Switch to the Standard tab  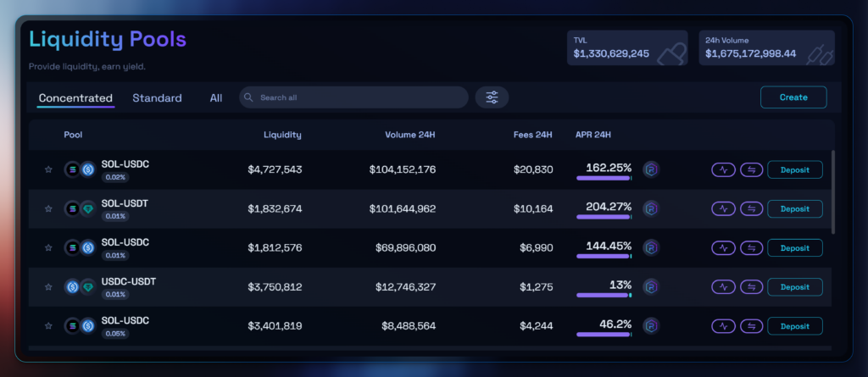[157, 98]
